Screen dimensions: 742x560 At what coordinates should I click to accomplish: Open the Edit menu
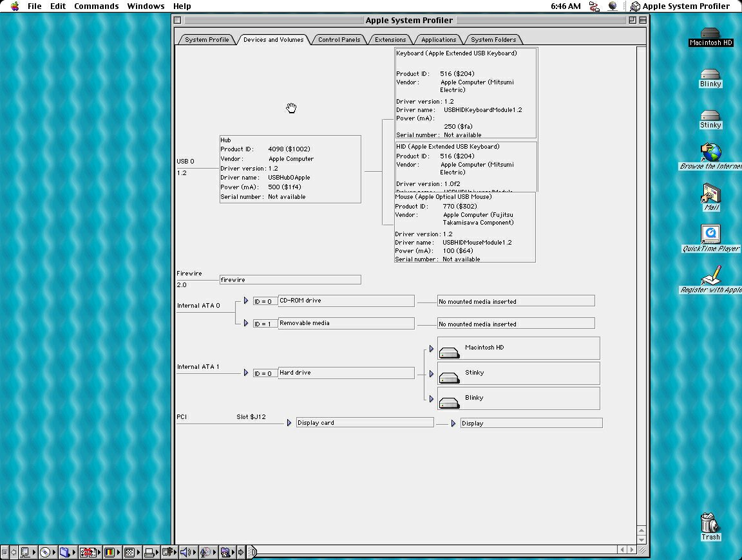(58, 6)
